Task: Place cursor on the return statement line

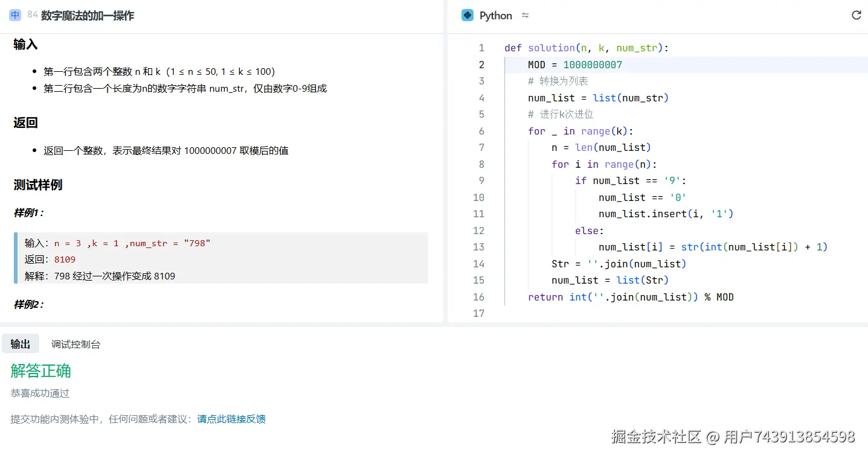Action: coord(631,297)
